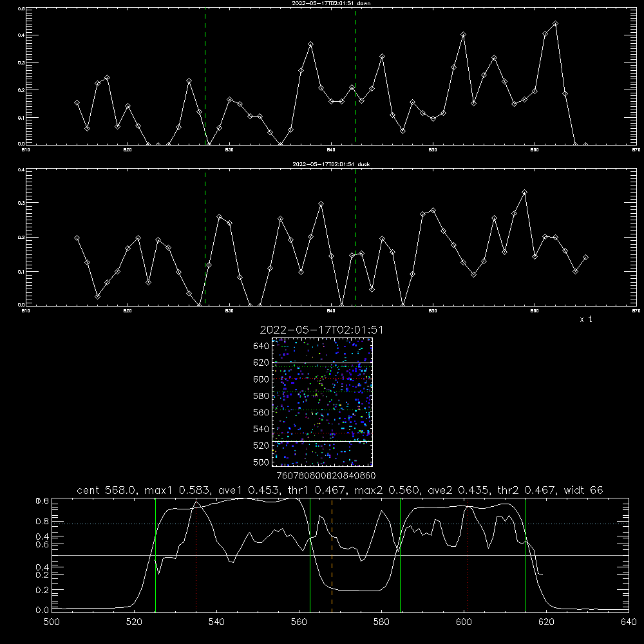Viewport: 644px width, 644px height.
Task: Select the right green dashed line in dawn plot
Action: [355, 78]
